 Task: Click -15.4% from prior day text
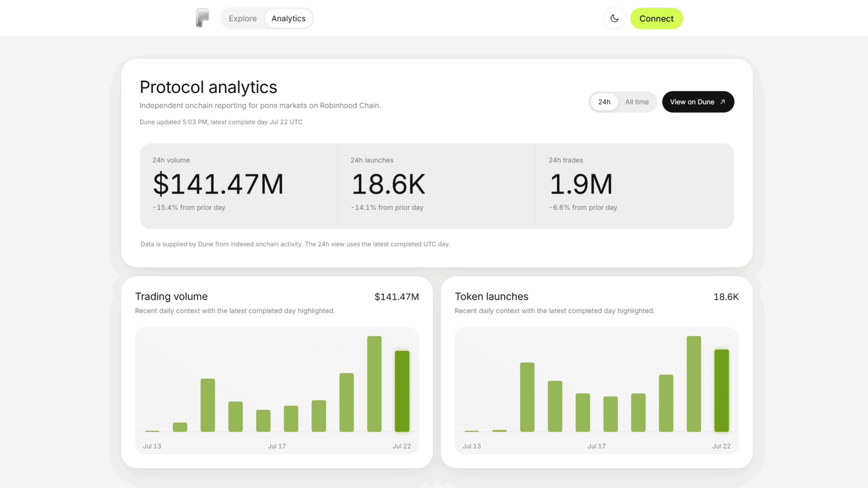[x=189, y=207]
